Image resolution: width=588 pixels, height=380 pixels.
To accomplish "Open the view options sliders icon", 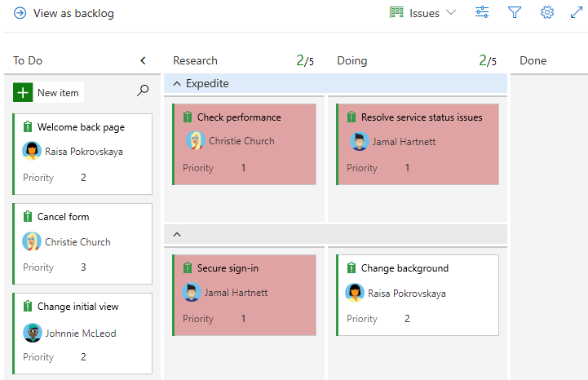I will pyautogui.click(x=482, y=13).
